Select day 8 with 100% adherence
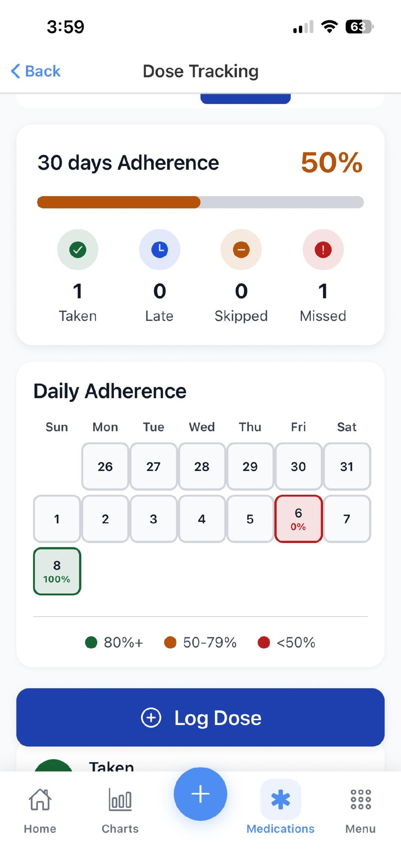Screen dimensions: 401x868 tap(57, 571)
